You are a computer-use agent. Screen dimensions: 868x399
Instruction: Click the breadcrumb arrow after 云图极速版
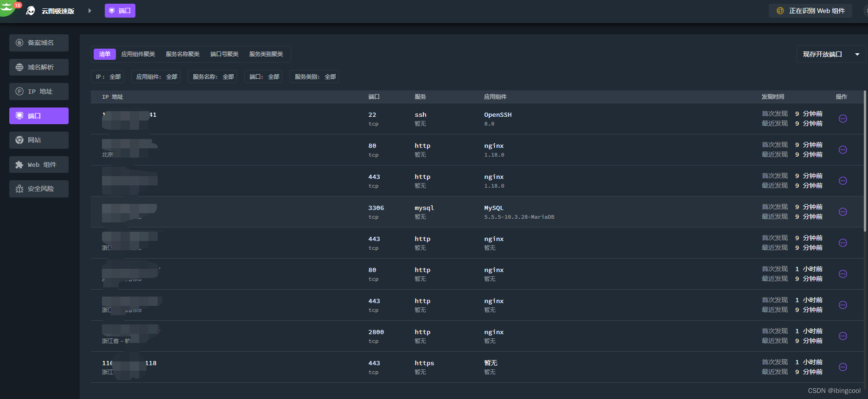pyautogui.click(x=89, y=11)
